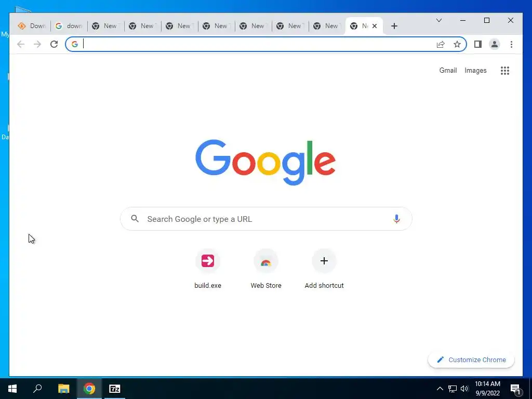Open the Images link
Screen dimensions: 532x399
475,70
